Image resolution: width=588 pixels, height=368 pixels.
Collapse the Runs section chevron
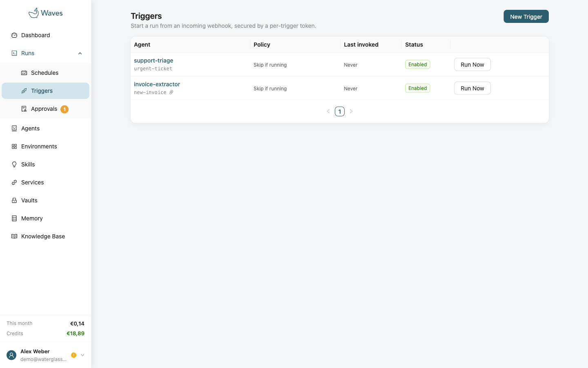80,53
